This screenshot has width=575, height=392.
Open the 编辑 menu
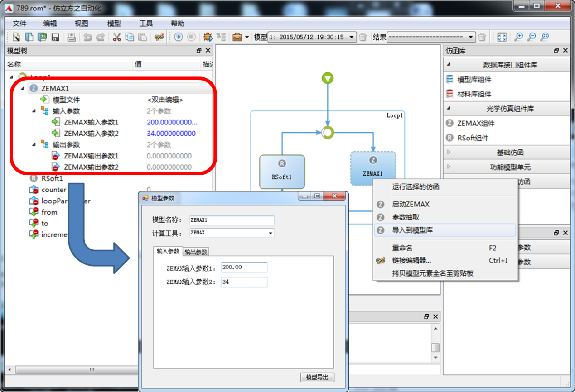(x=50, y=24)
